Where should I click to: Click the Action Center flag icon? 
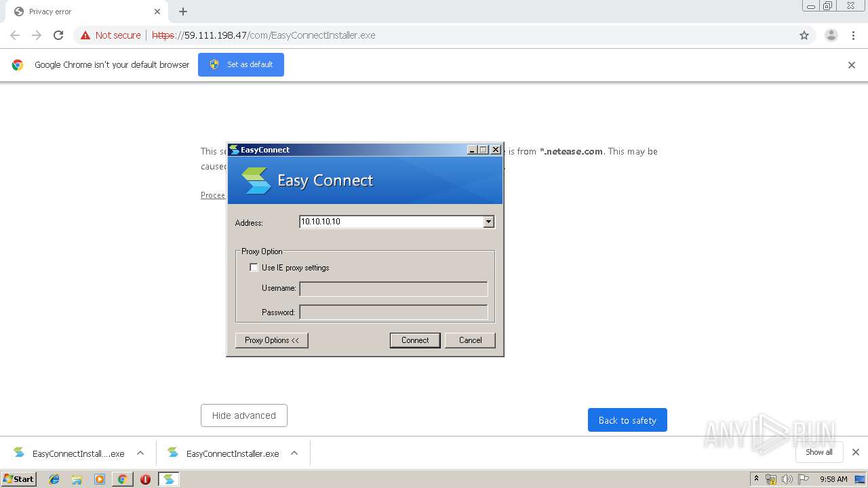(804, 479)
